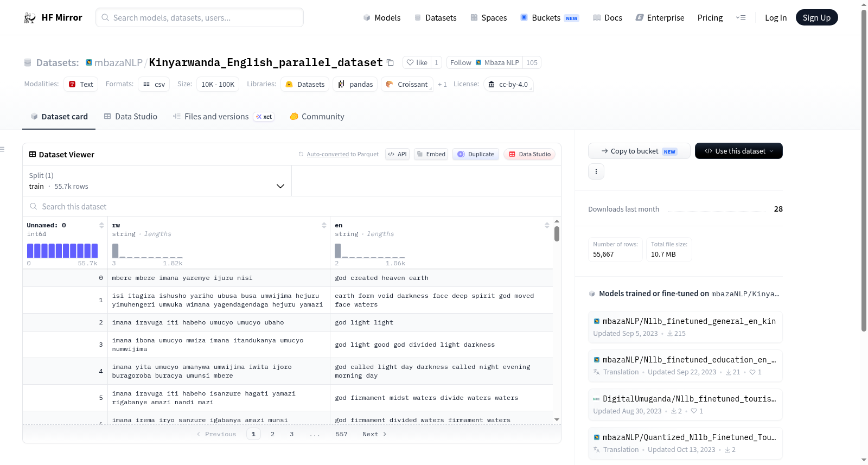Click the heart like button

(x=417, y=62)
